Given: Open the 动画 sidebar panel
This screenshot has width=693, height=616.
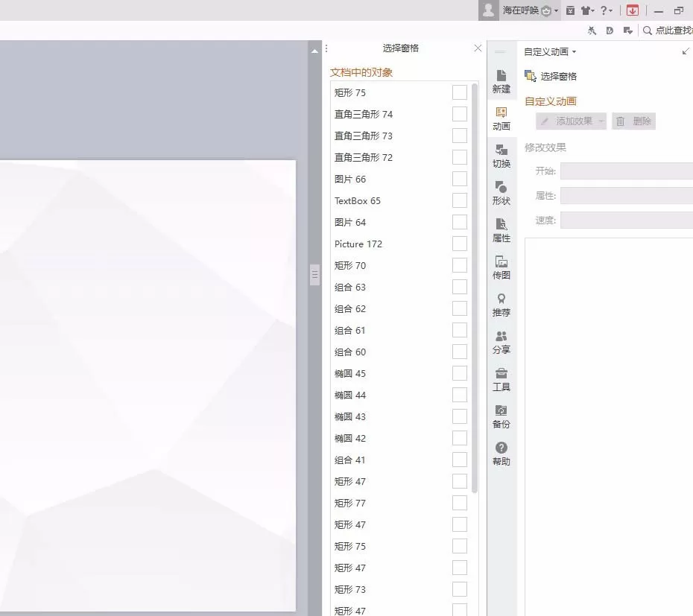Looking at the screenshot, I should pyautogui.click(x=501, y=119).
